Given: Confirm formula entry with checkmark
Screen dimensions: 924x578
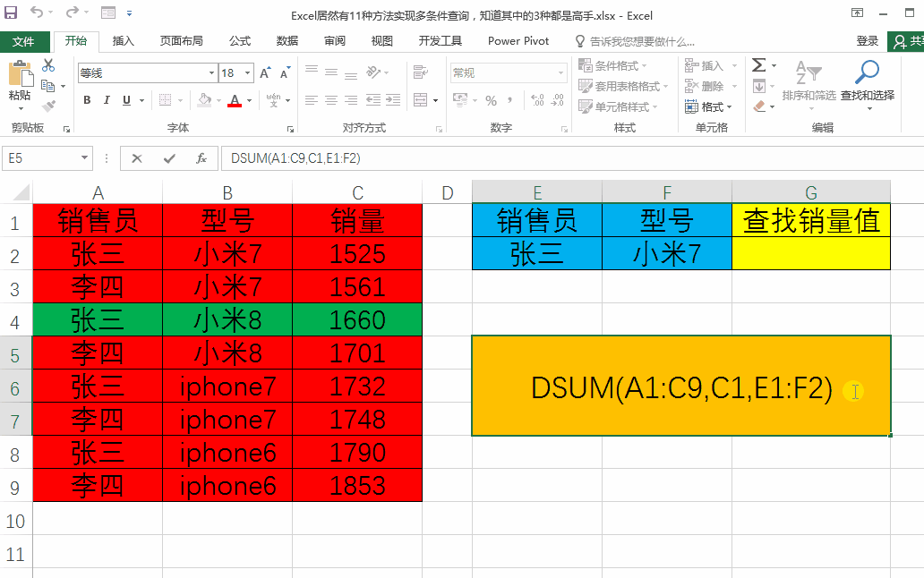Looking at the screenshot, I should tap(170, 158).
